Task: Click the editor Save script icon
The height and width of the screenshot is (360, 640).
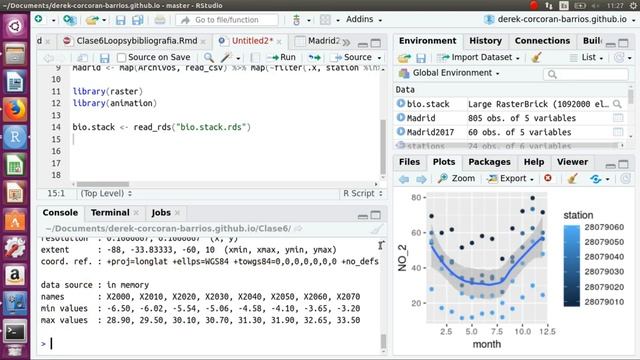Action: click(104, 58)
